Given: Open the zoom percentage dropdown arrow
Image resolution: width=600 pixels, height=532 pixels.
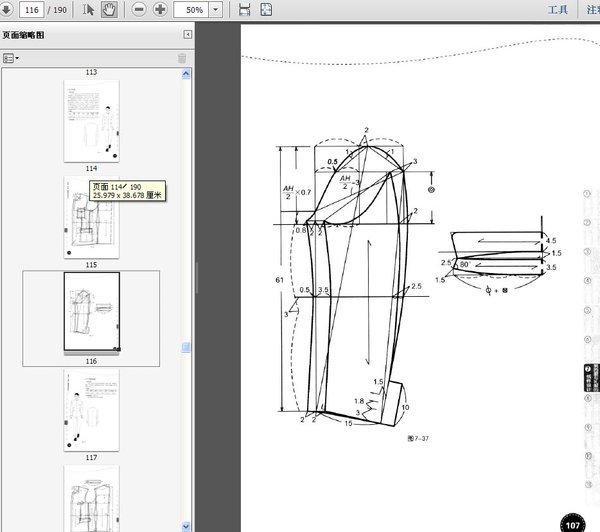Looking at the screenshot, I should click(216, 10).
